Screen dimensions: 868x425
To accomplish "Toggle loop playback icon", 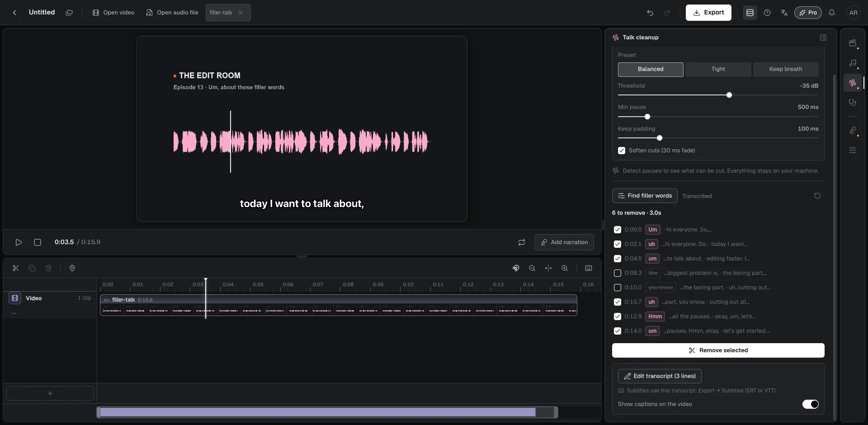I will 522,242.
